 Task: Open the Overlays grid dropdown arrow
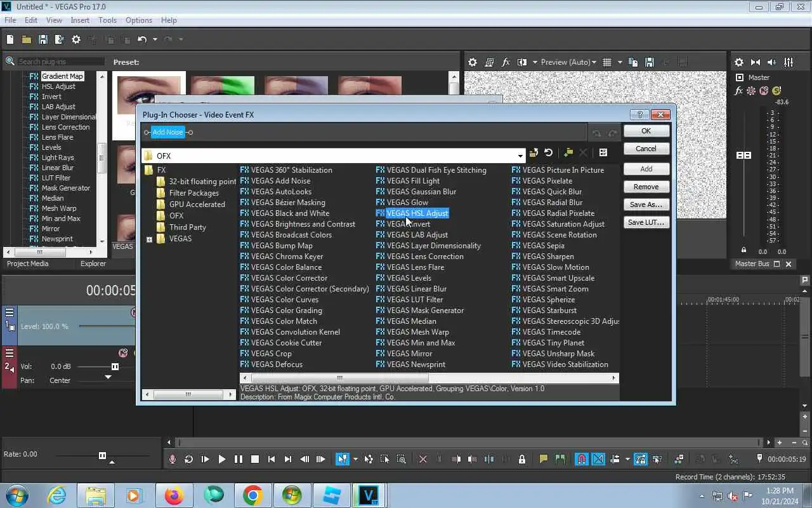tap(620, 62)
